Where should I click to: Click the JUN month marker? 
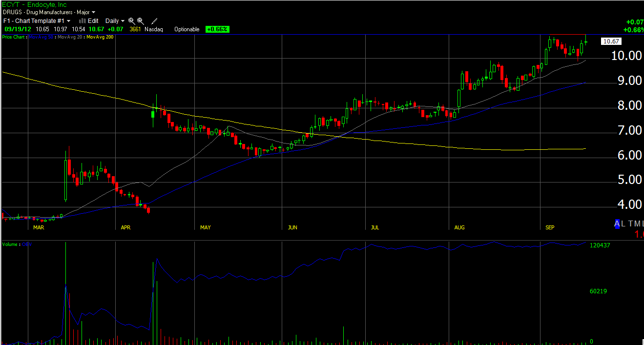(292, 227)
